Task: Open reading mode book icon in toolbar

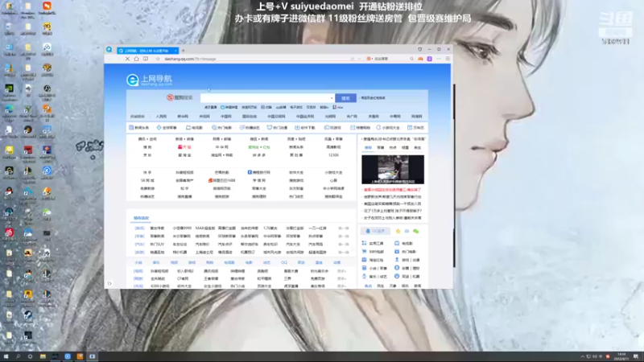Action: (x=146, y=59)
